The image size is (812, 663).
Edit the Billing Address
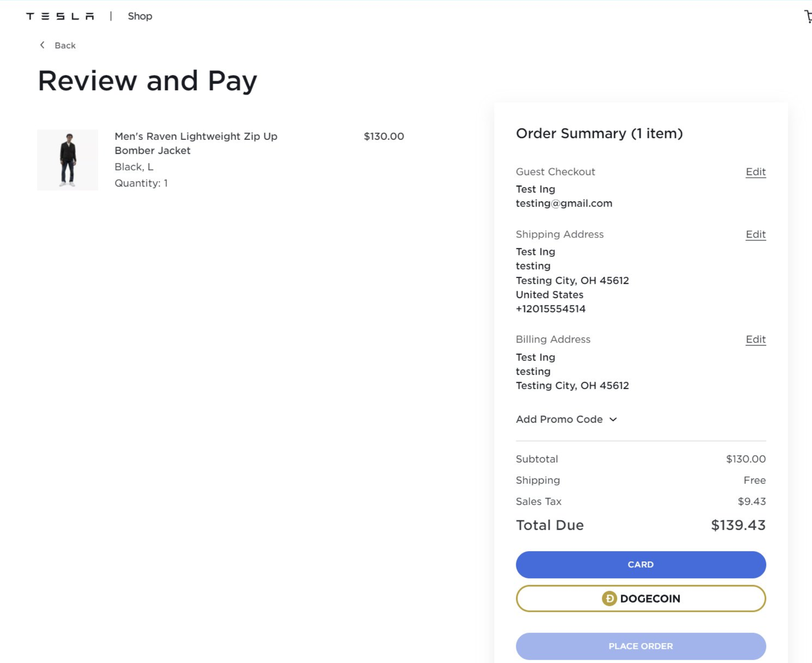coord(756,339)
